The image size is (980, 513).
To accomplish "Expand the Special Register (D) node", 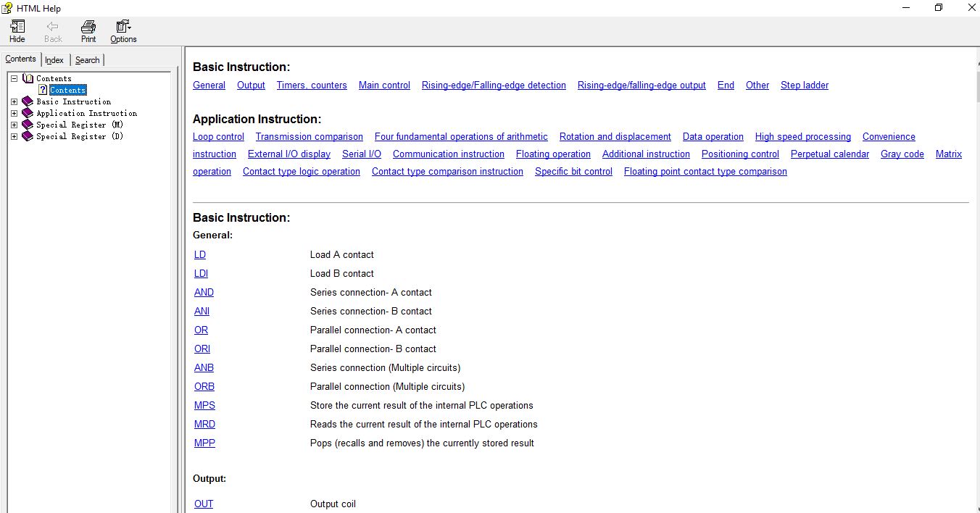I will click(x=14, y=136).
